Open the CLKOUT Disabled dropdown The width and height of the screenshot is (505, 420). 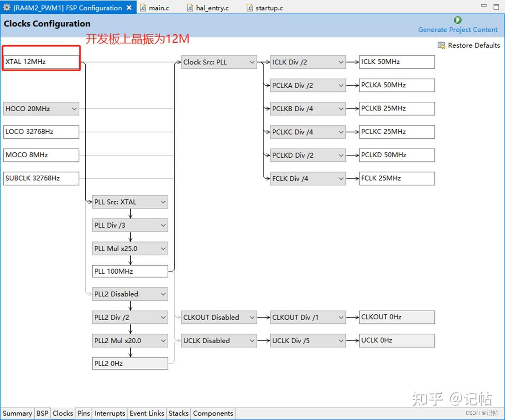point(252,317)
